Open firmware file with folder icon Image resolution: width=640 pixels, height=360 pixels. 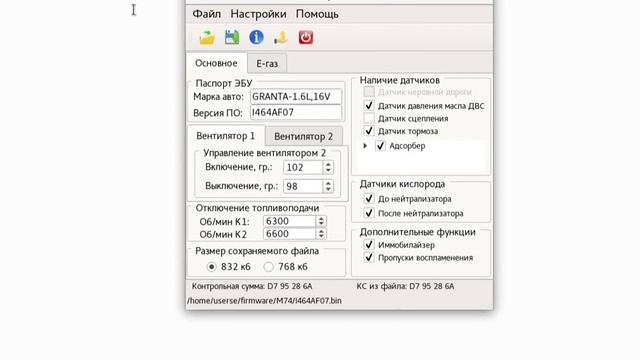coord(207,37)
